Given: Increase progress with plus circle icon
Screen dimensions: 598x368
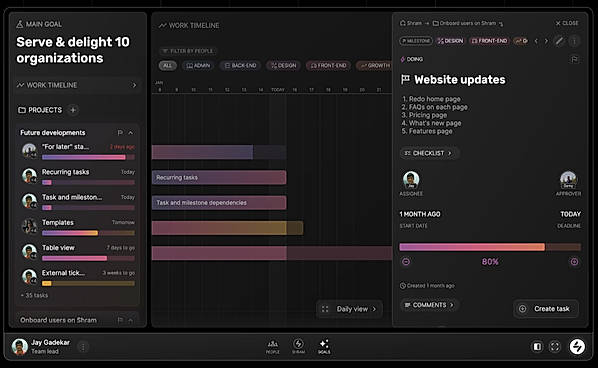Looking at the screenshot, I should point(574,262).
